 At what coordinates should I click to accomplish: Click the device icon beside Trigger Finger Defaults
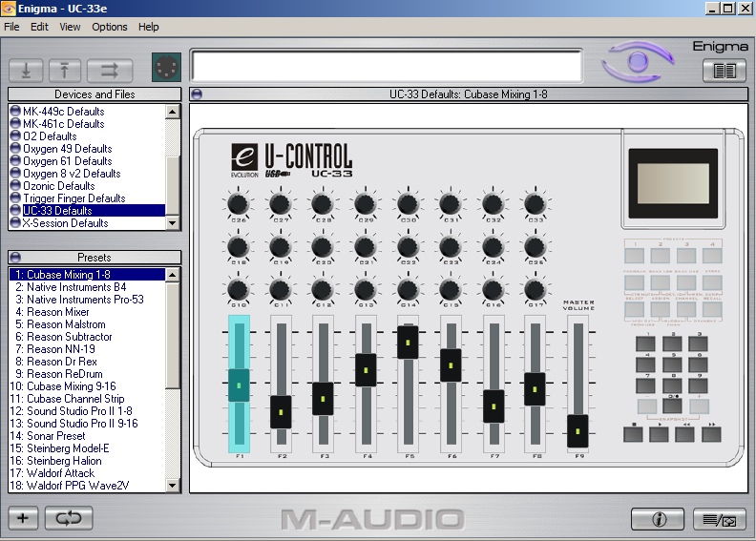pyautogui.click(x=15, y=198)
